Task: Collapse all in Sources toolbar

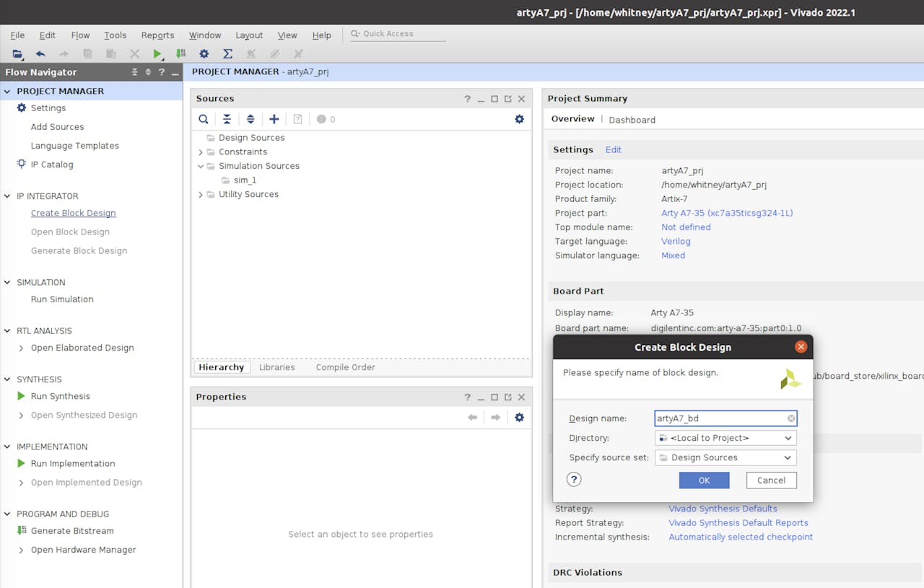Action: point(227,119)
